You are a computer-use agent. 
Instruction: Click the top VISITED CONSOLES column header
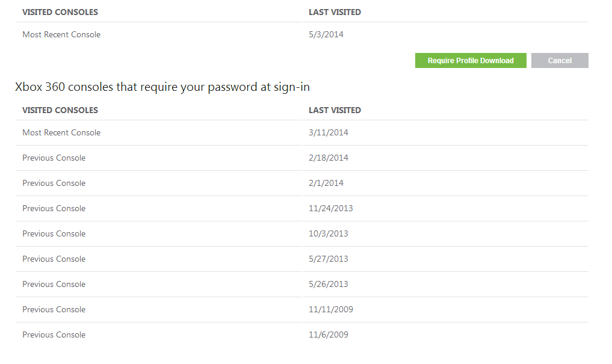pyautogui.click(x=60, y=12)
